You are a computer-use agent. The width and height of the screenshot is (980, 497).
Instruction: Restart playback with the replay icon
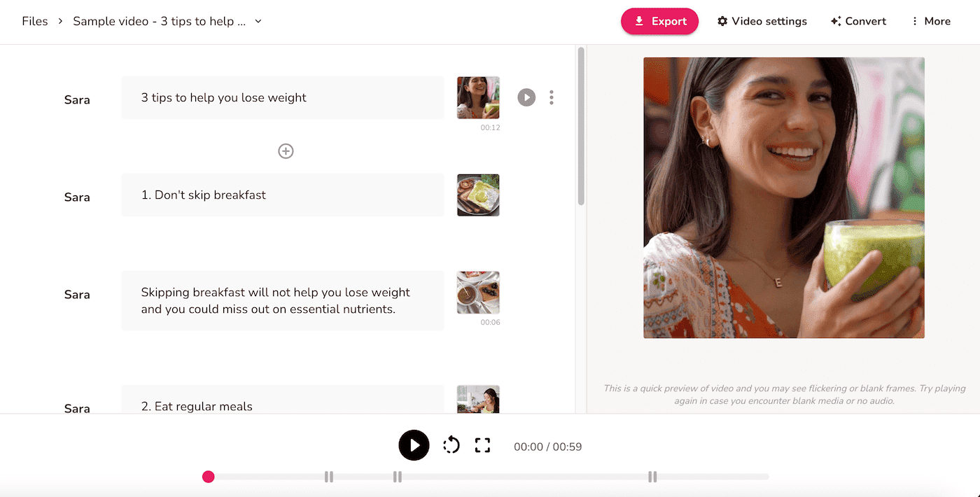[x=451, y=444]
